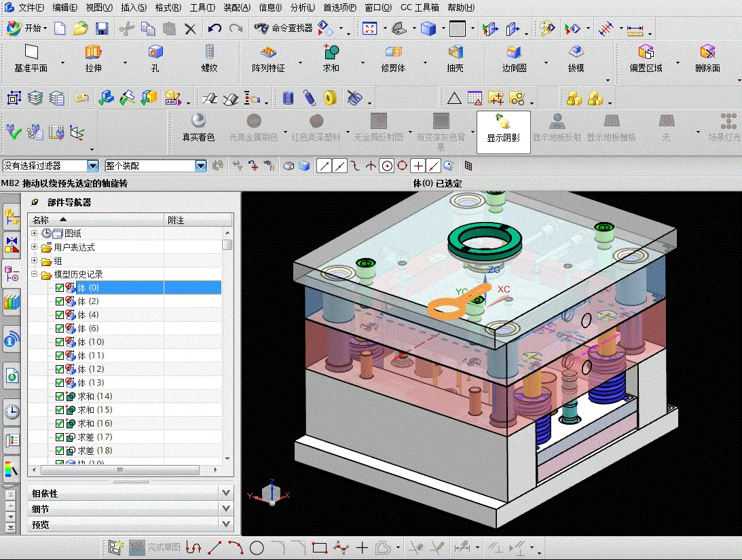Open the 插入(S) menu

pos(133,7)
